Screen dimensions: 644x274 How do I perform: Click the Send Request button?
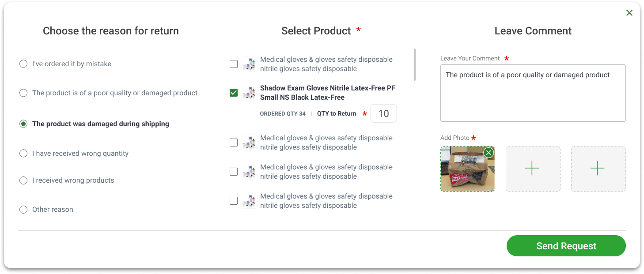click(566, 246)
